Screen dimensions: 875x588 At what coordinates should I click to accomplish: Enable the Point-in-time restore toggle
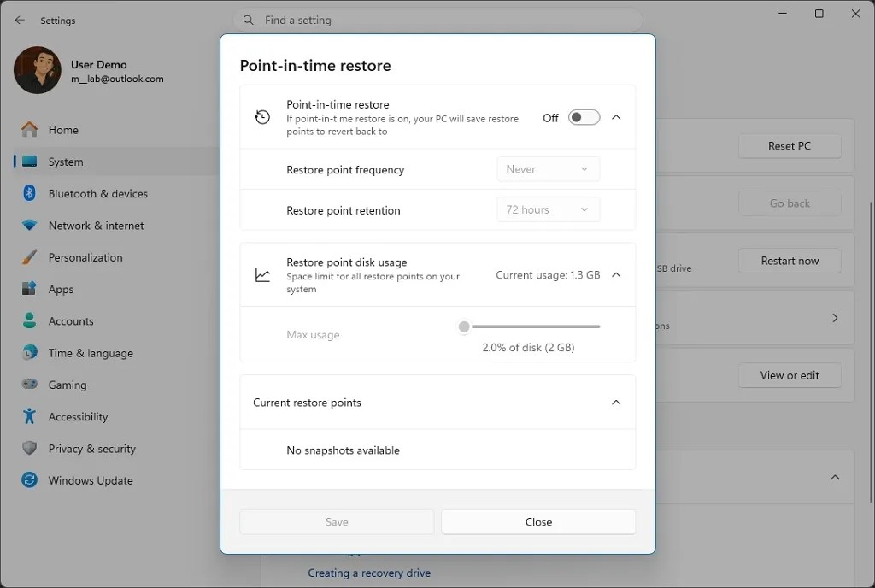[584, 117]
